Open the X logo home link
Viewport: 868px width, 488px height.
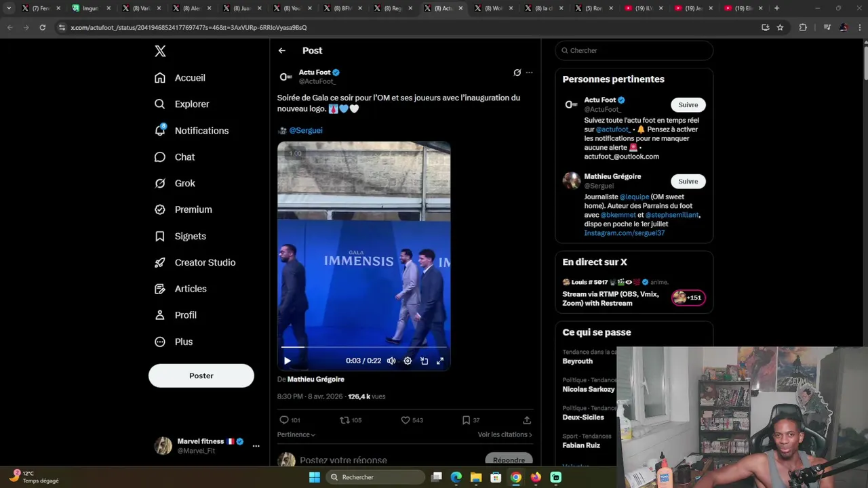click(160, 51)
